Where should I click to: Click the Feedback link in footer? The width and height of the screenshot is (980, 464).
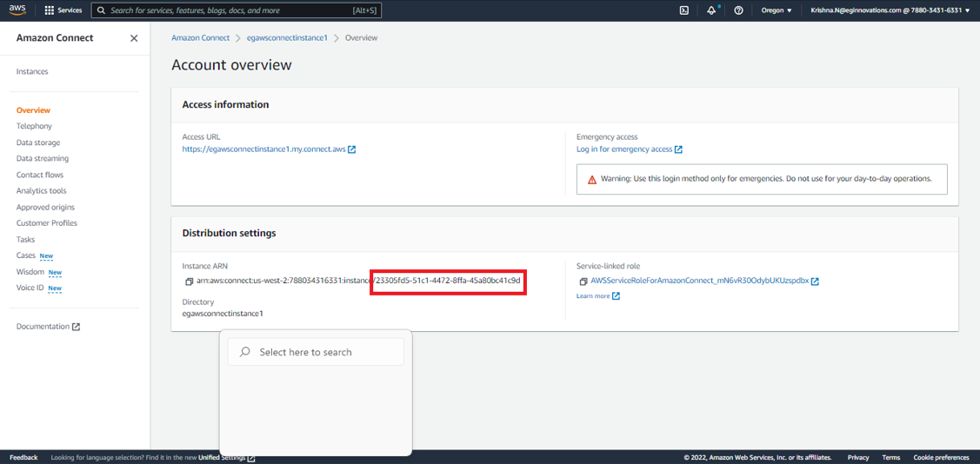(x=23, y=458)
